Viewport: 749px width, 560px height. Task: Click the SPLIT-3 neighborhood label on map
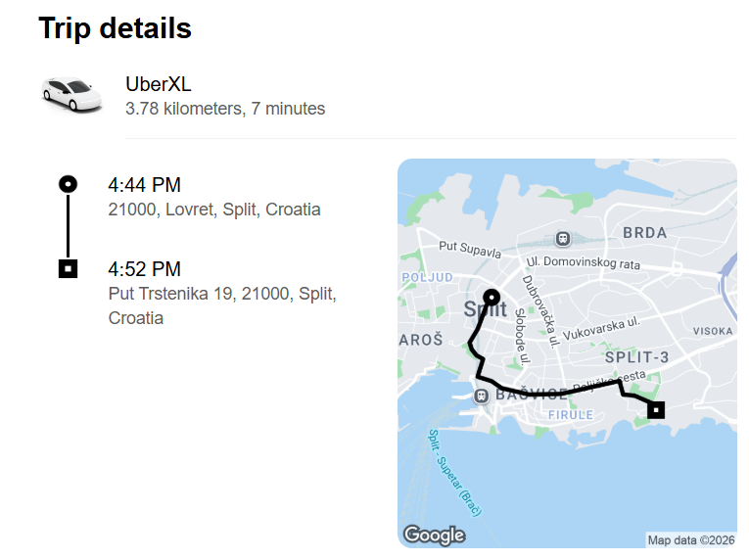[635, 357]
